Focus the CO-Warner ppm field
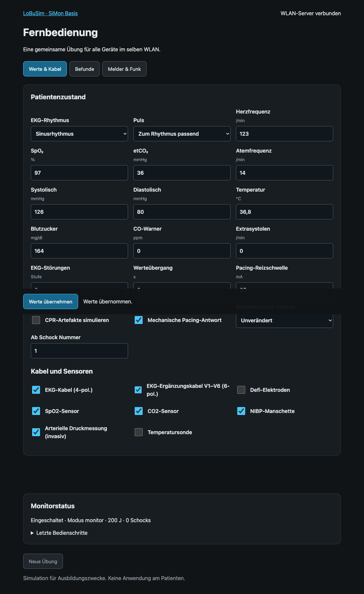Screen dimensions: 364x594 pyautogui.click(x=182, y=251)
